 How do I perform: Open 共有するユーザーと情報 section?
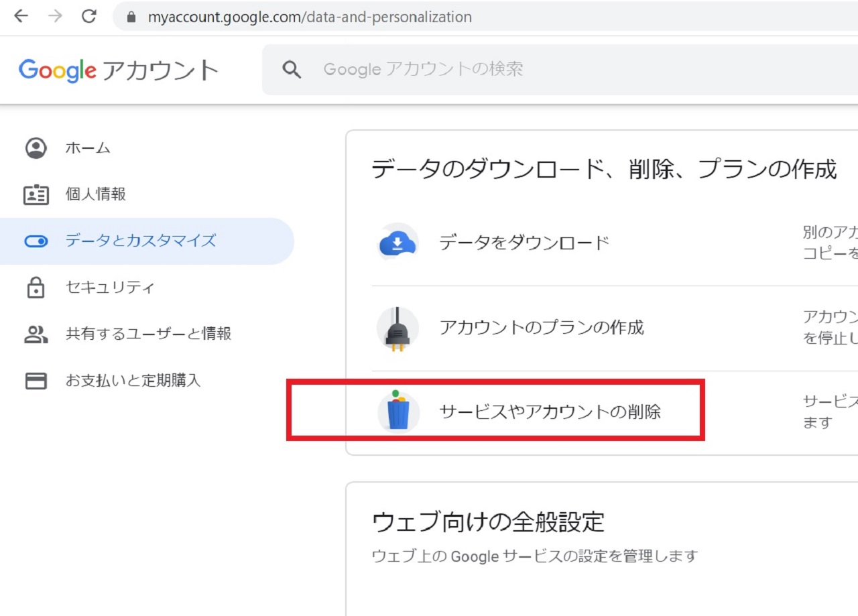coord(148,334)
